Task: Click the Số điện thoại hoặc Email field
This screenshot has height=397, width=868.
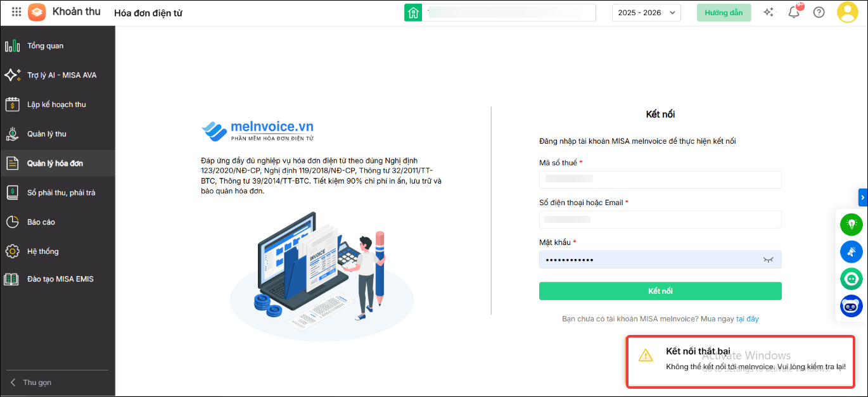Action: 660,220
